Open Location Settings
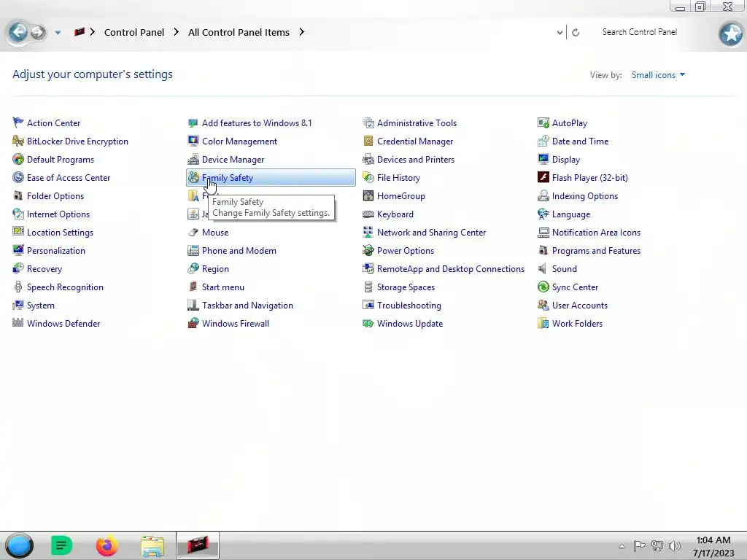This screenshot has width=747, height=560. pyautogui.click(x=60, y=233)
